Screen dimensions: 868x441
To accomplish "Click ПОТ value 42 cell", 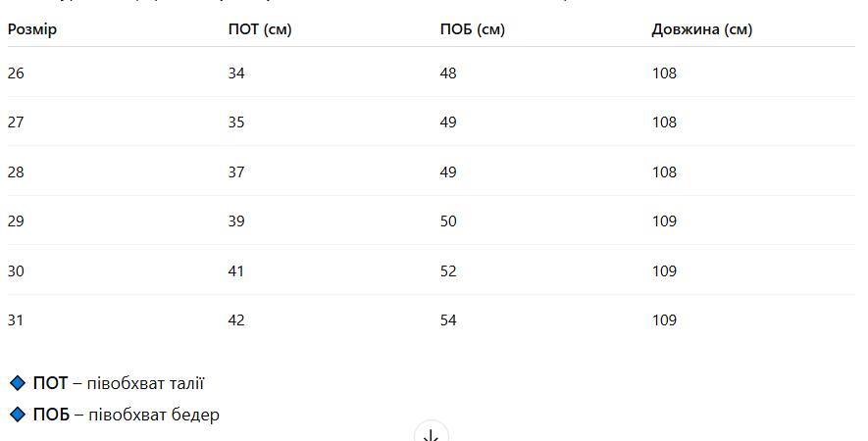I will point(236,320).
